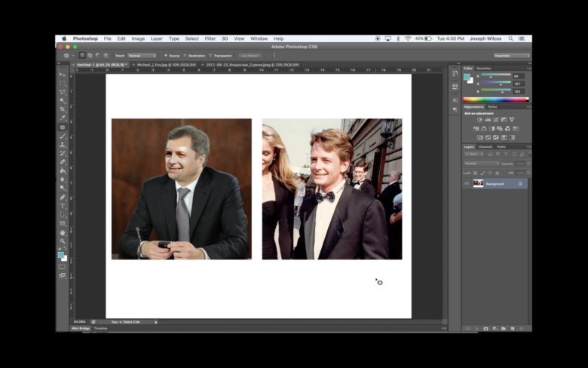This screenshot has width=588, height=368.
Task: Select the Patch tool in toolbar
Action: point(63,127)
